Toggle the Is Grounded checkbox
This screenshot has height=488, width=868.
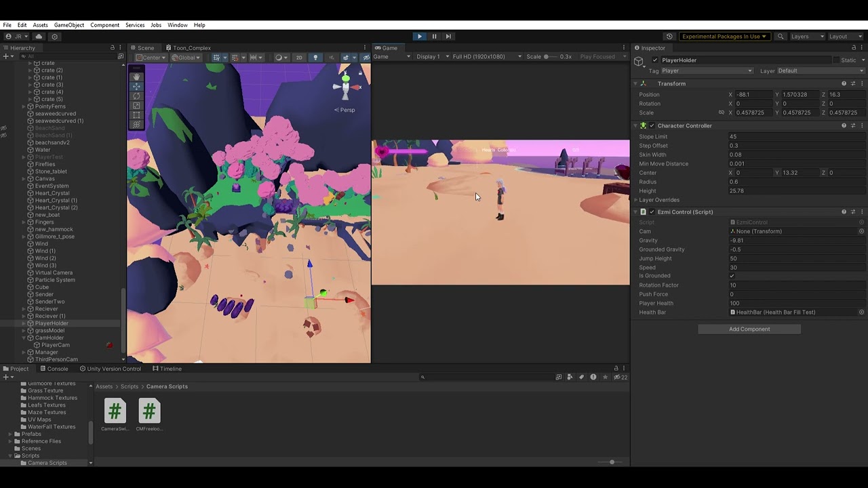tap(732, 275)
